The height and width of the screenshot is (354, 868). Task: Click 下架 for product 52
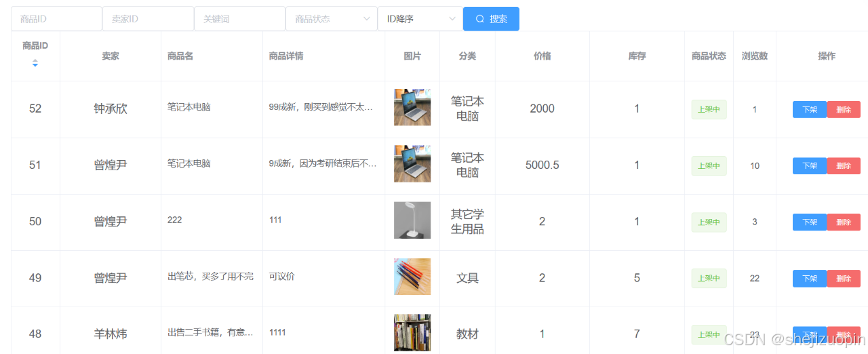[810, 109]
